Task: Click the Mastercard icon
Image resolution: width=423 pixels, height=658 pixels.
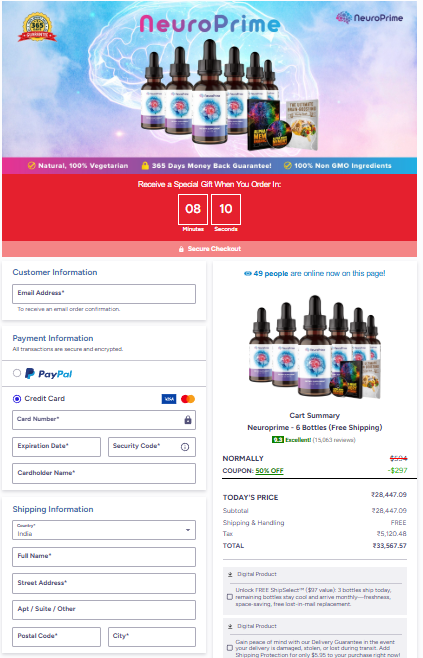Action: (188, 399)
